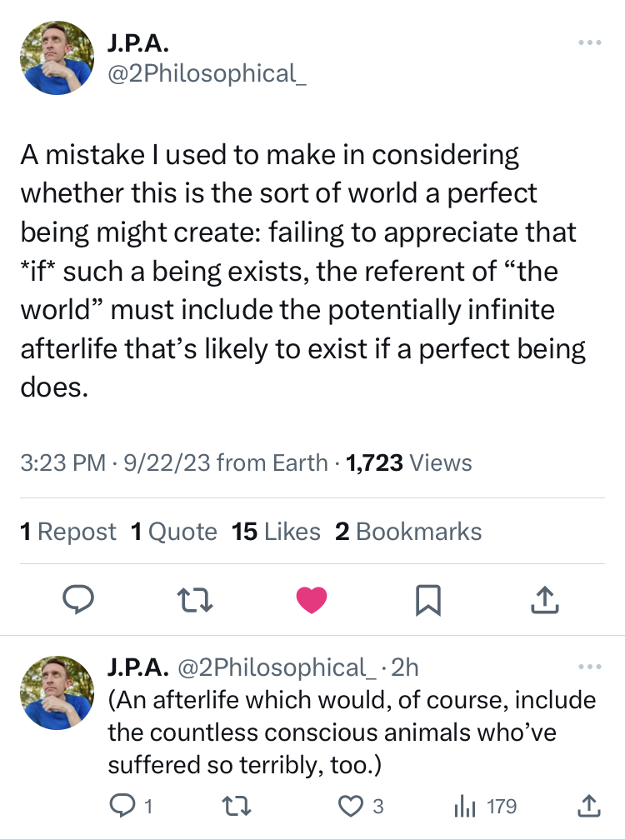The width and height of the screenshot is (625, 840).
Task: Bookmark the main tweet
Action: coord(427,599)
